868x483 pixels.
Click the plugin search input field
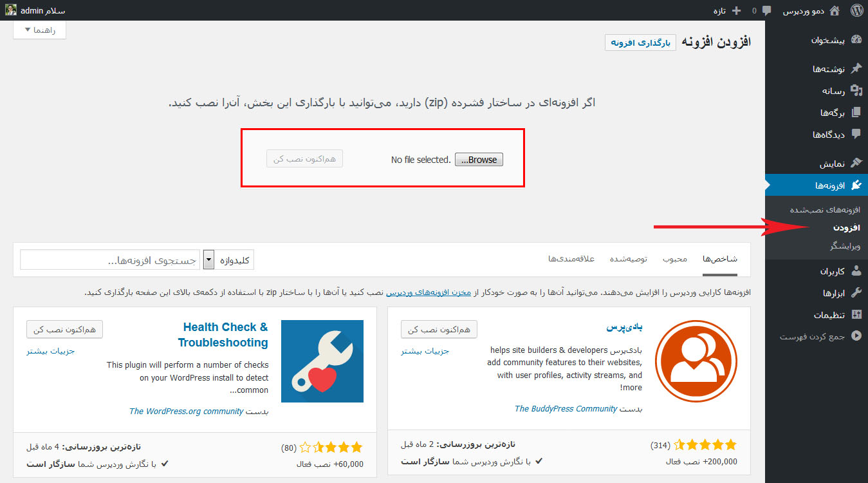[110, 260]
